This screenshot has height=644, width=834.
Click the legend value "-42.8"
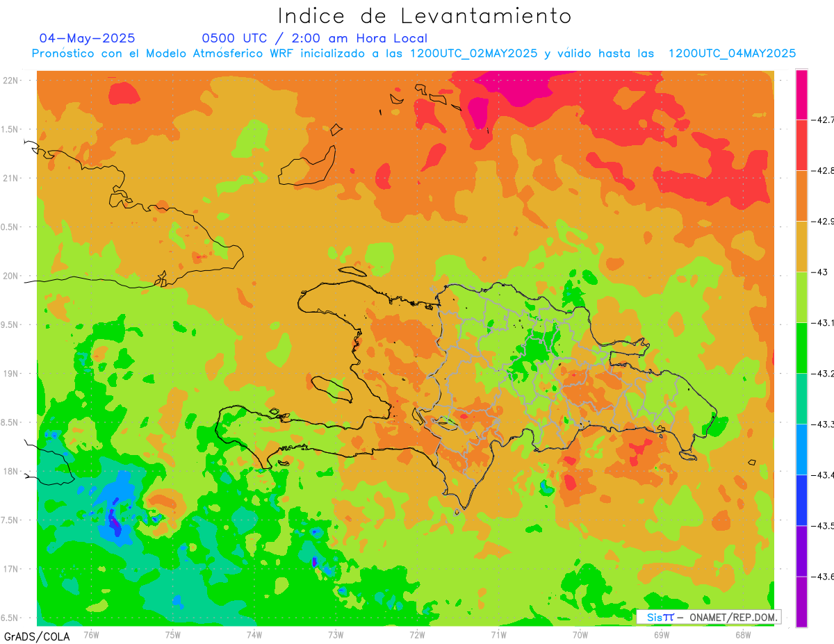click(x=824, y=171)
